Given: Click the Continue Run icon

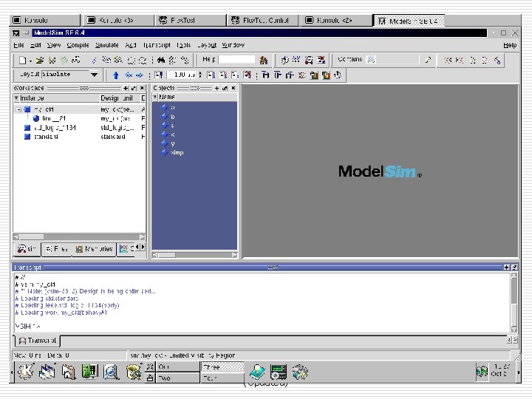Looking at the screenshot, I should pyautogui.click(x=222, y=75).
